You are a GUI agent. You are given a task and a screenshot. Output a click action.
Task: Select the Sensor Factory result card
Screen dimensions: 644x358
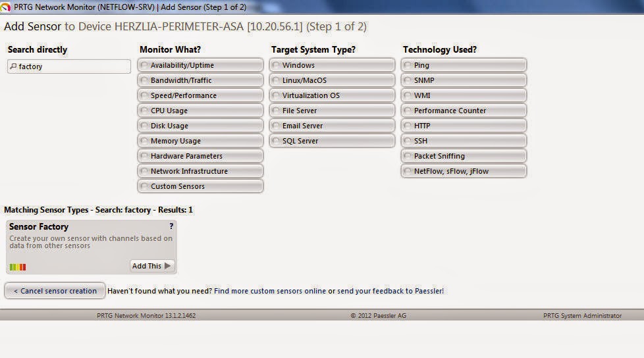click(x=91, y=247)
